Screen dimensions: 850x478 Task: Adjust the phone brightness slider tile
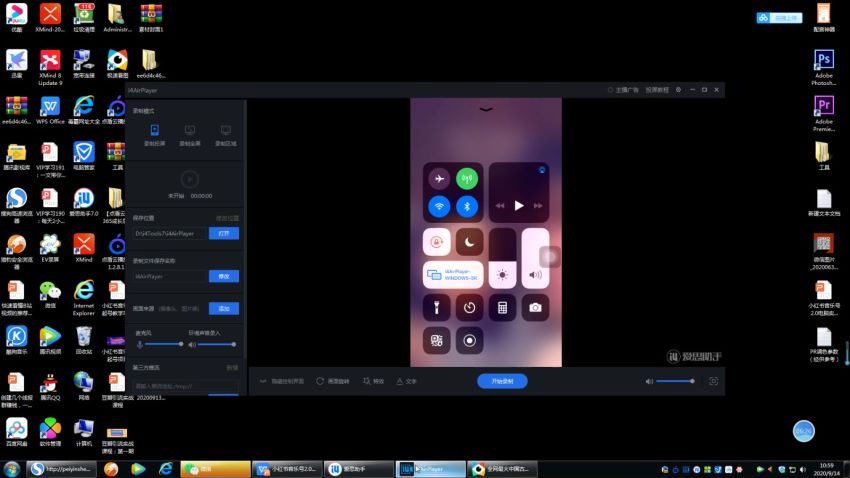[x=503, y=258]
